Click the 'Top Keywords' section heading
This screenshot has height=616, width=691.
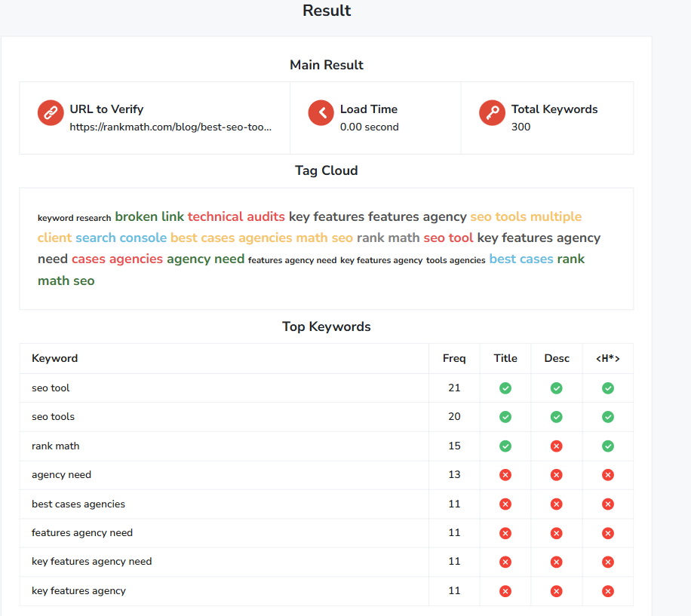click(327, 326)
